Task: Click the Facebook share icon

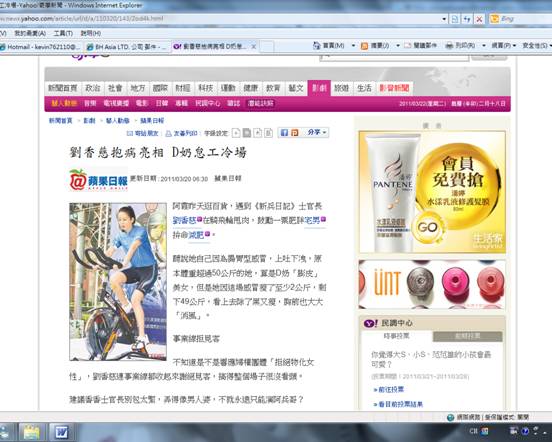Action: 284,133
